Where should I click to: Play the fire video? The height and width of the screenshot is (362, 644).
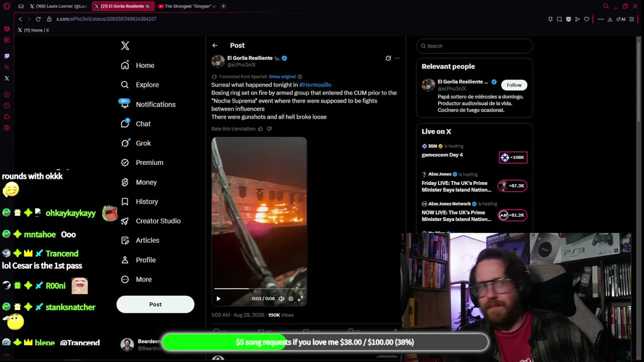click(x=218, y=299)
